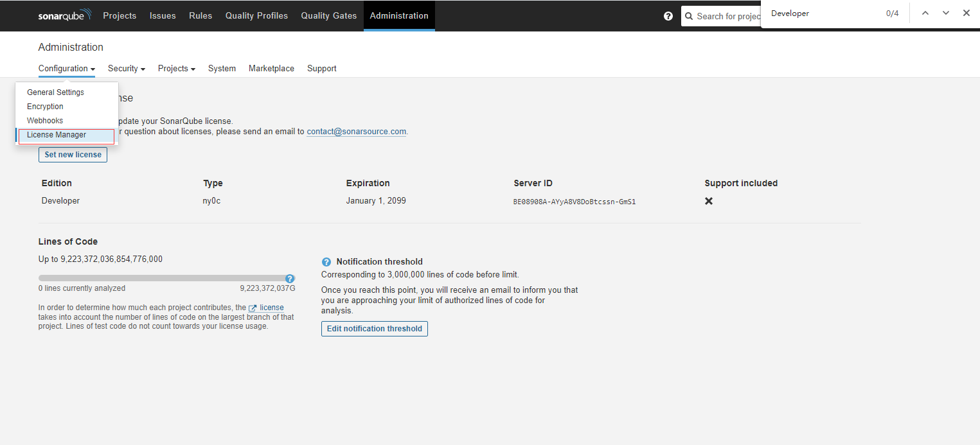Click the lines of code help icon

290,279
